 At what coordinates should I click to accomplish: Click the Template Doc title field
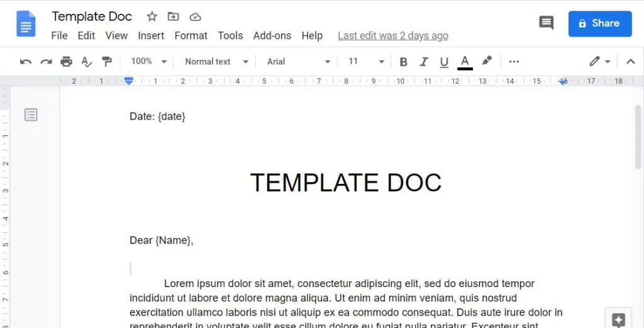(x=92, y=16)
